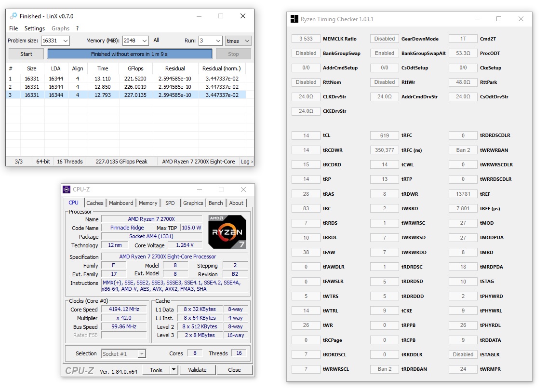Click '16 Threads' in LinX status bar
This screenshot has height=392, width=548.
[70, 161]
